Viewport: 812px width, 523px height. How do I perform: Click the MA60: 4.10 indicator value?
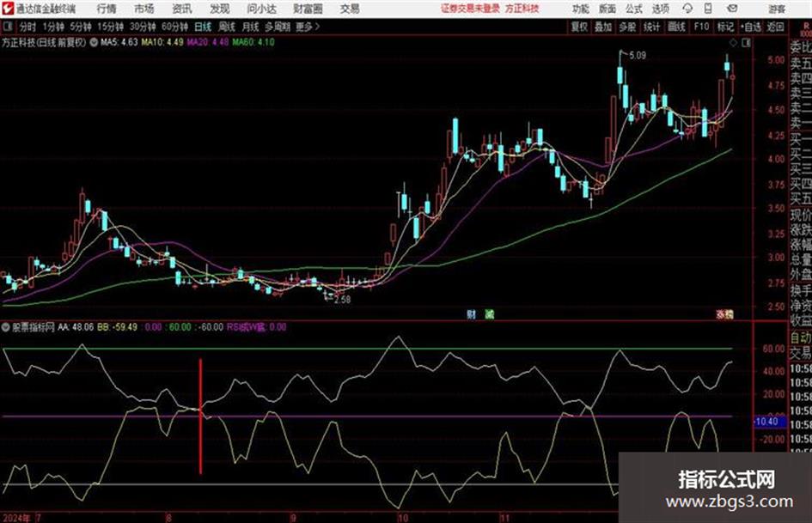(253, 42)
